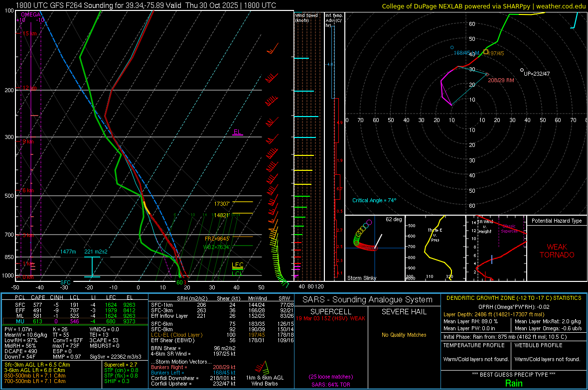Click the LFC level label
The width and height of the screenshot is (588, 390).
tap(237, 265)
